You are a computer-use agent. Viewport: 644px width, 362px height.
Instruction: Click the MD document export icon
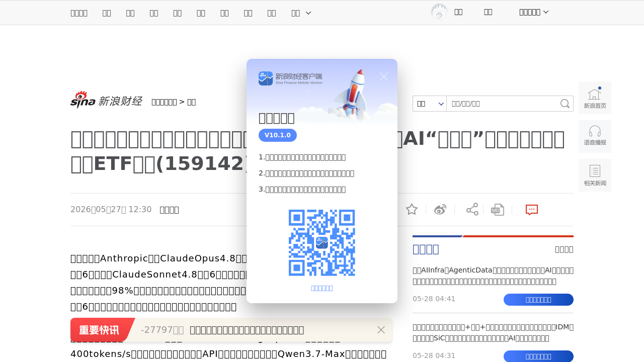[x=498, y=210]
